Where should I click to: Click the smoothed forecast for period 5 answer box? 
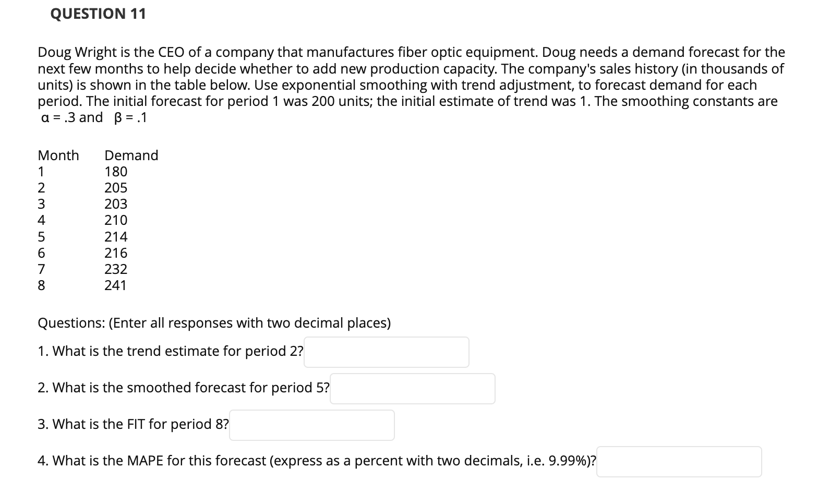click(x=412, y=388)
